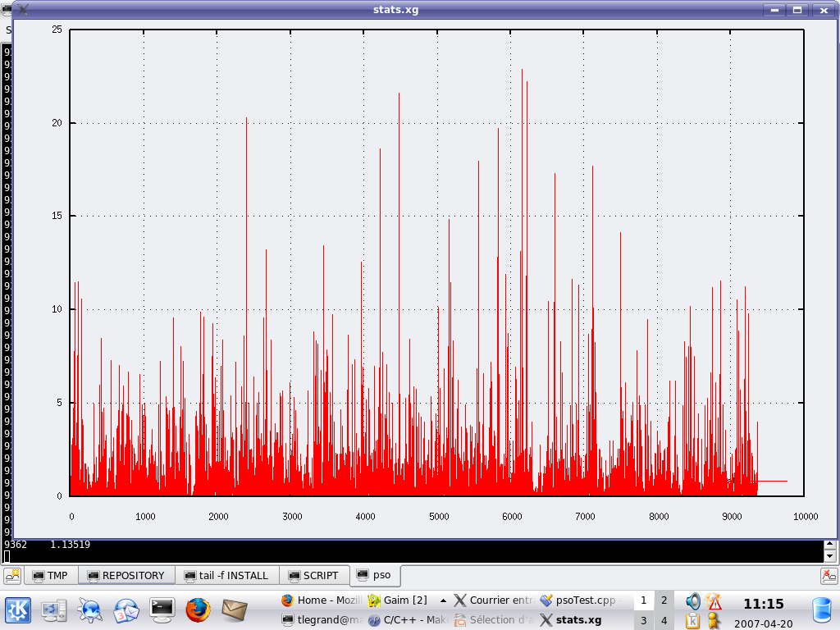This screenshot has width=840, height=630.
Task: Open the trash bin icon in panel
Action: pyautogui.click(x=821, y=609)
